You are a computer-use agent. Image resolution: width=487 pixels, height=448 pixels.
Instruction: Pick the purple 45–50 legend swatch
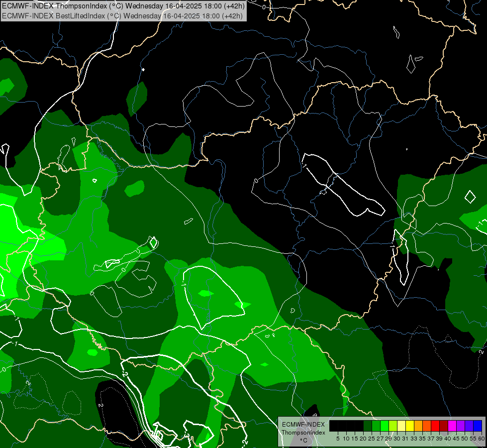point(461,426)
